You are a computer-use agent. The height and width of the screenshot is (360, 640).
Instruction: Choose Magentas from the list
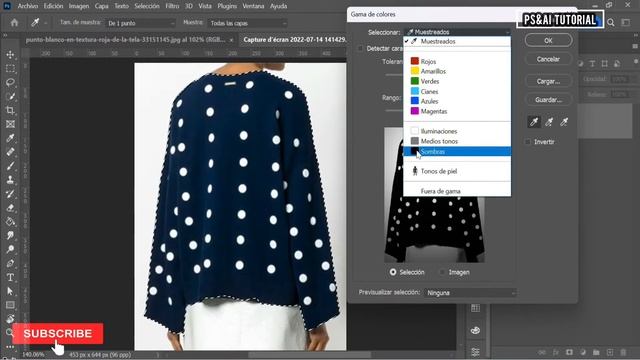[457, 111]
